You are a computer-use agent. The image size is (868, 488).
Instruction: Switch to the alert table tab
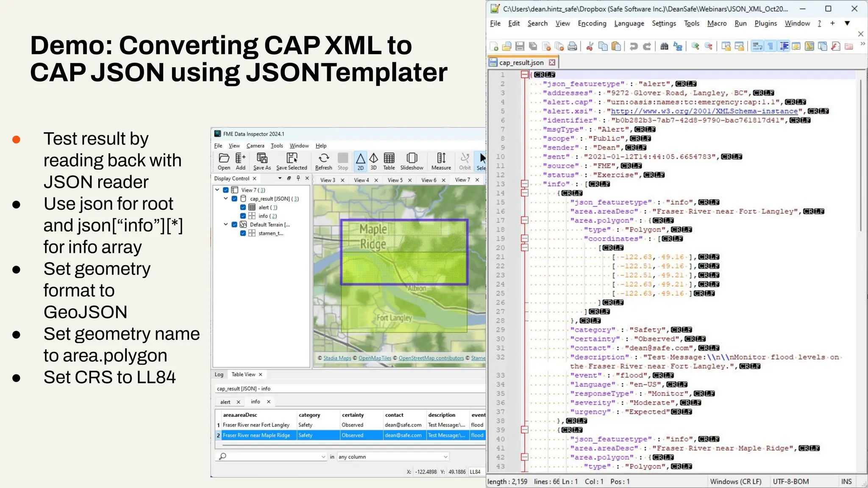[x=225, y=402]
